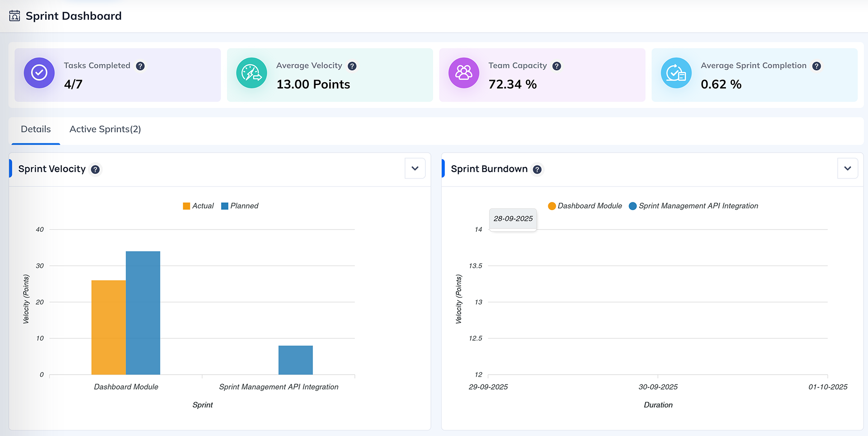The image size is (868, 436).
Task: Click the Tasks Completed checkmark icon
Action: tap(39, 73)
